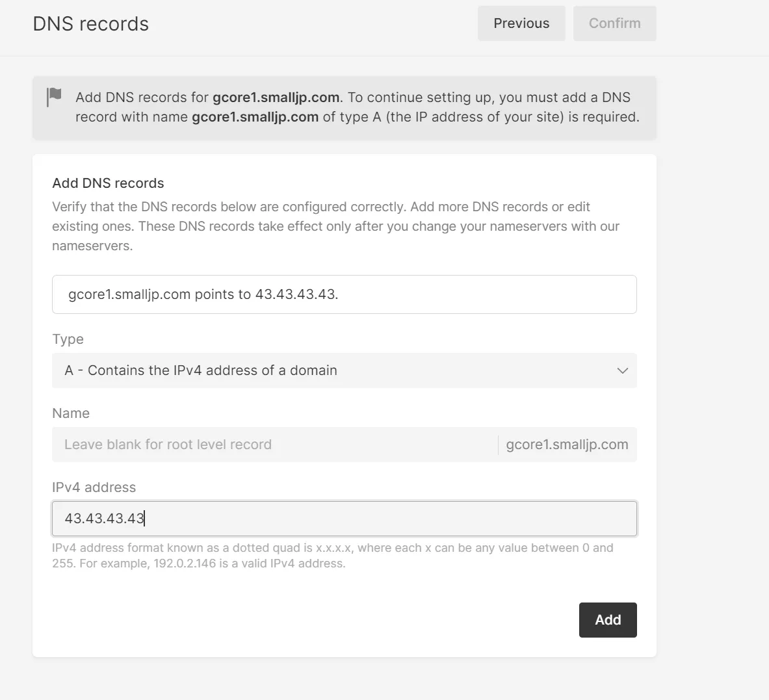Click the flag icon in the info banner

coord(55,97)
